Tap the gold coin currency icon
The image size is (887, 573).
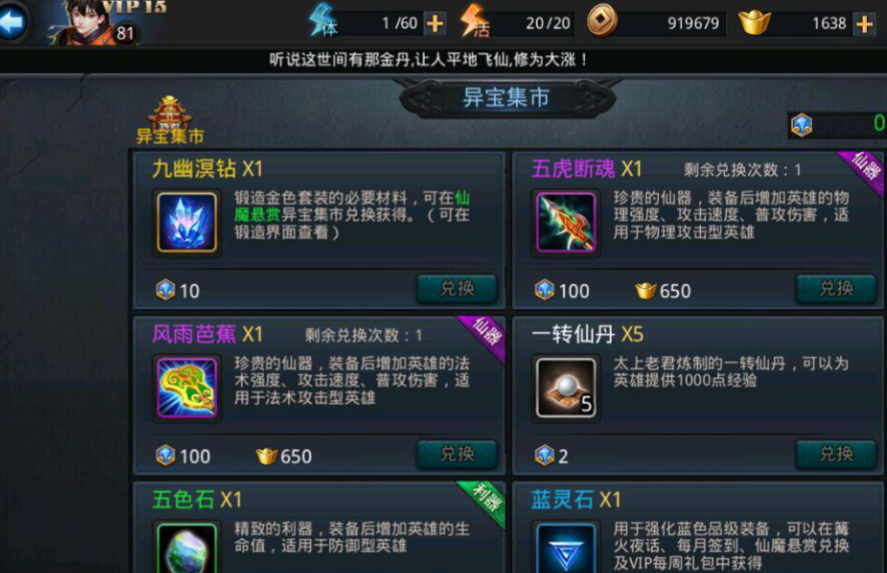(601, 21)
